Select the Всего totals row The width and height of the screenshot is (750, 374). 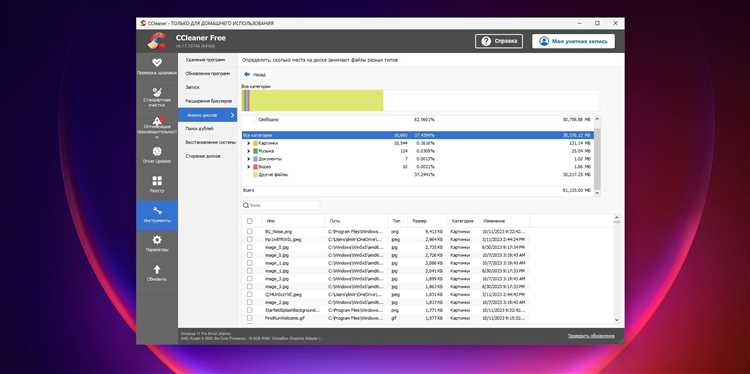click(x=417, y=190)
